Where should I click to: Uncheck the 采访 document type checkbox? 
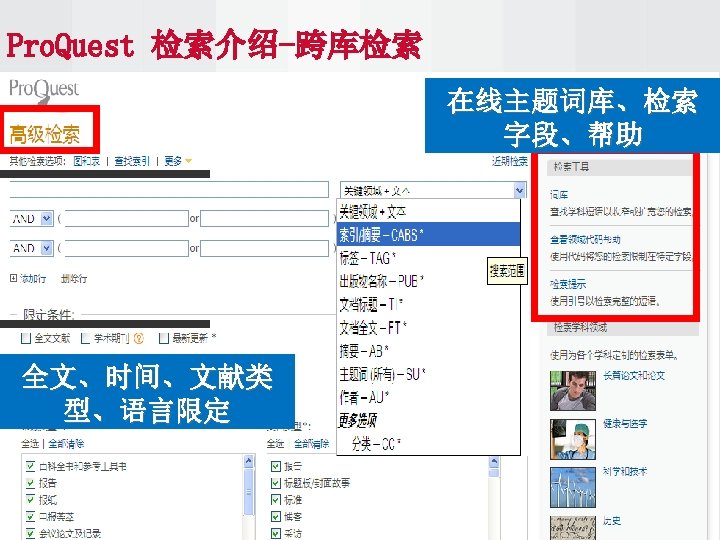(x=276, y=533)
